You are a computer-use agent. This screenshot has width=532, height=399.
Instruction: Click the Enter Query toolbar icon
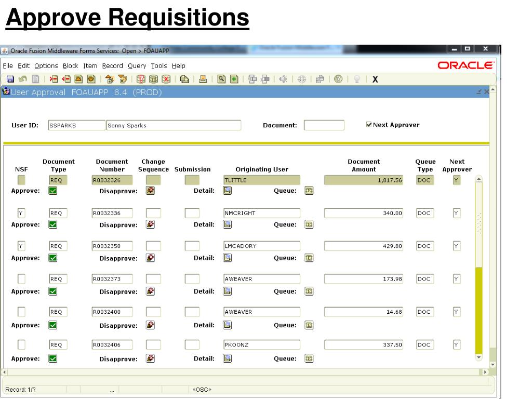tap(141, 79)
